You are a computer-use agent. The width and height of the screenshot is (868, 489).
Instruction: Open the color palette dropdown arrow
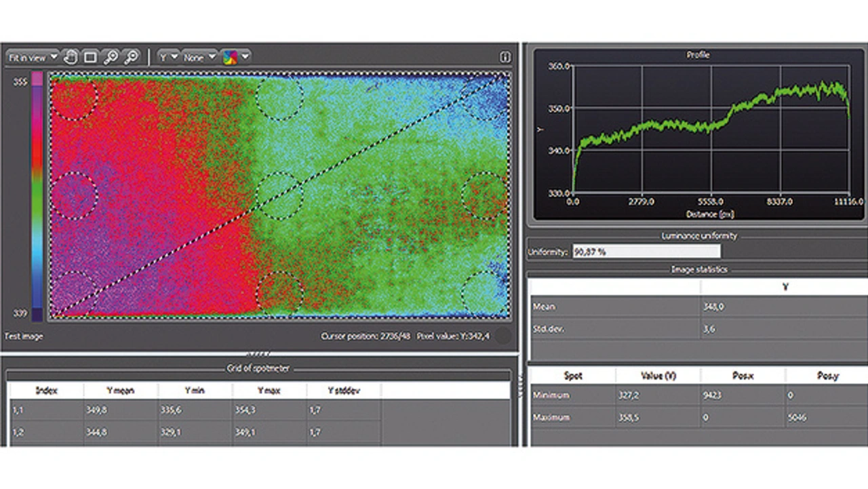pyautogui.click(x=245, y=58)
